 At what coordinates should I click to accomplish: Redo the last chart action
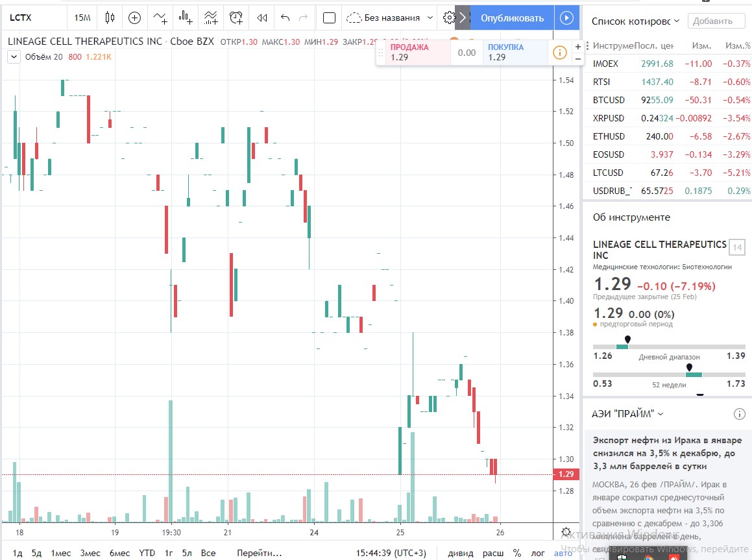[303, 18]
